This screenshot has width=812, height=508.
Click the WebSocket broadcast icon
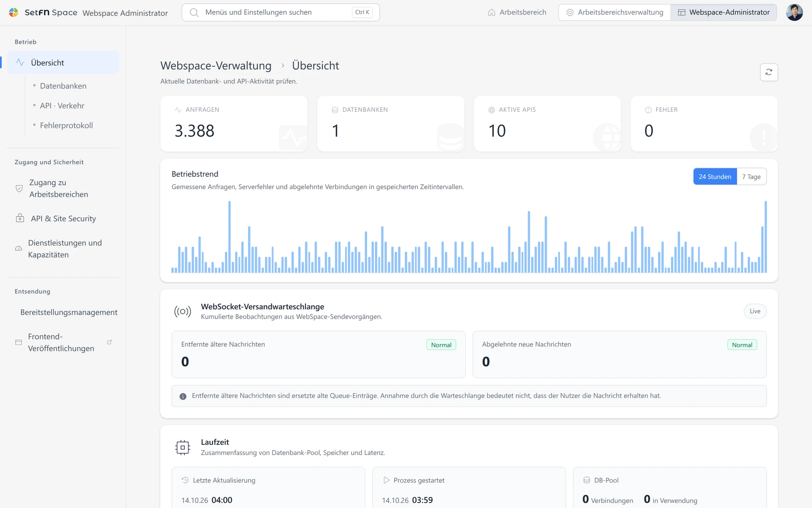(x=183, y=312)
